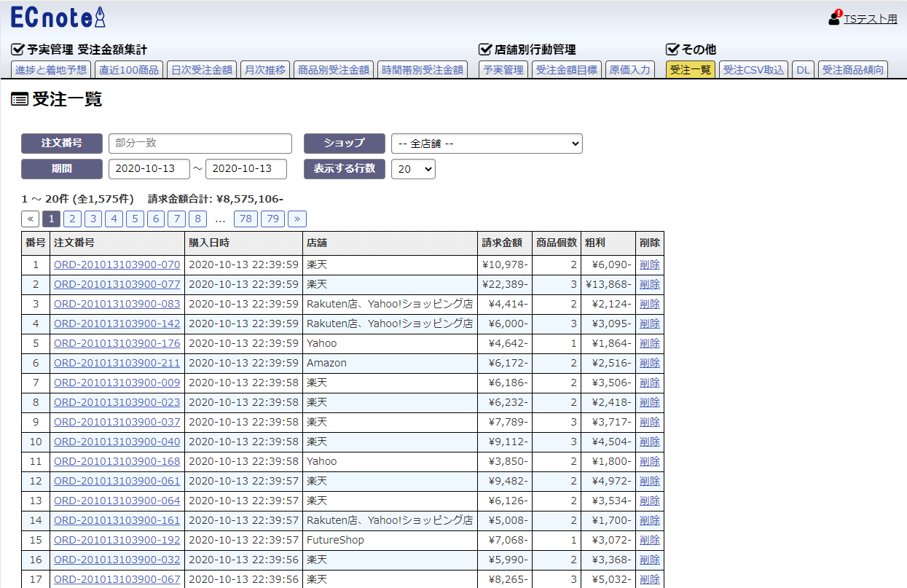This screenshot has width=907, height=588.
Task: Click the user account icon
Action: point(835,19)
